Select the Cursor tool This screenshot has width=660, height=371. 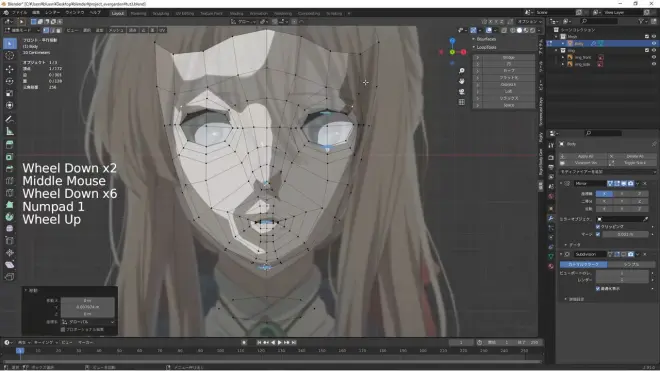coord(10,56)
